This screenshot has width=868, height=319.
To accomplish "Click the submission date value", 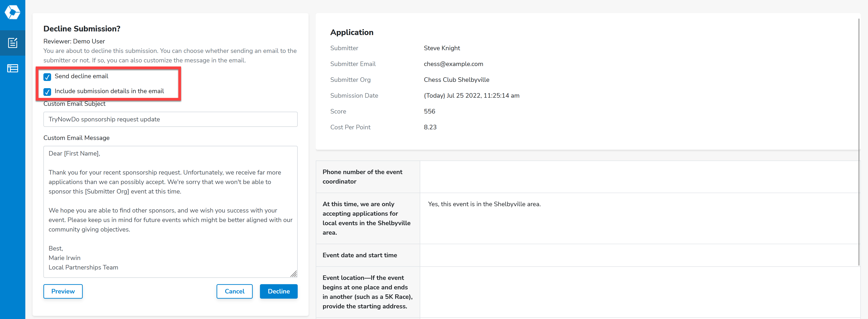I will pos(471,96).
